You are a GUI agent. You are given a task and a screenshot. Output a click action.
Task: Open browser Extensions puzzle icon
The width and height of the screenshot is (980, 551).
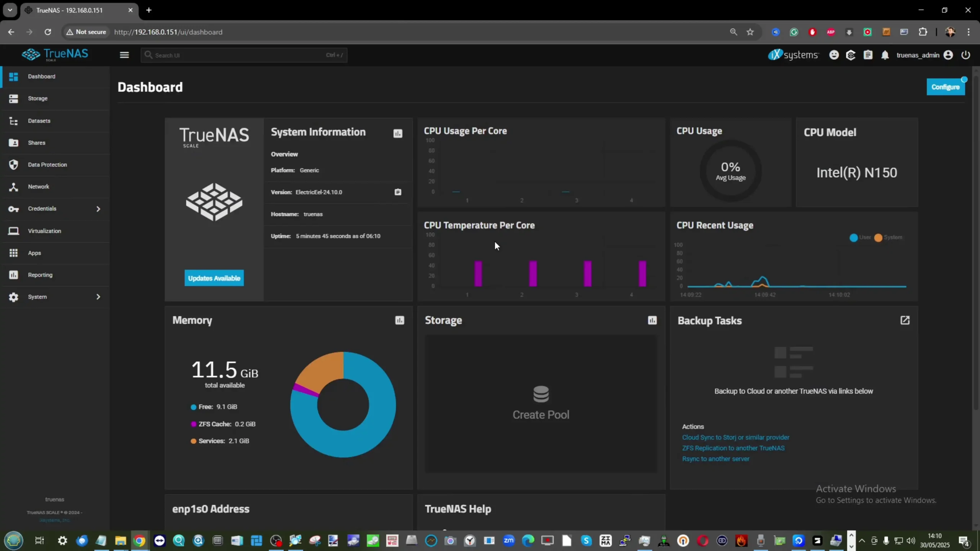[923, 32]
